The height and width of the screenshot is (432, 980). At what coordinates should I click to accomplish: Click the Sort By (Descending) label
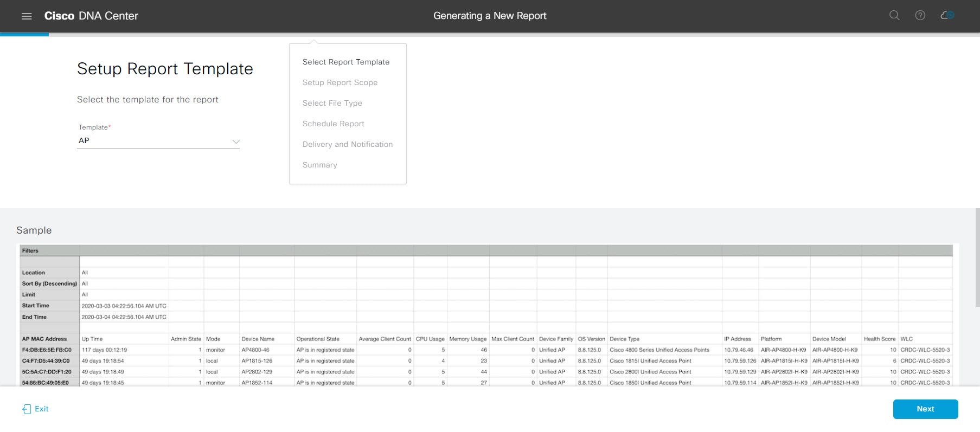click(49, 283)
